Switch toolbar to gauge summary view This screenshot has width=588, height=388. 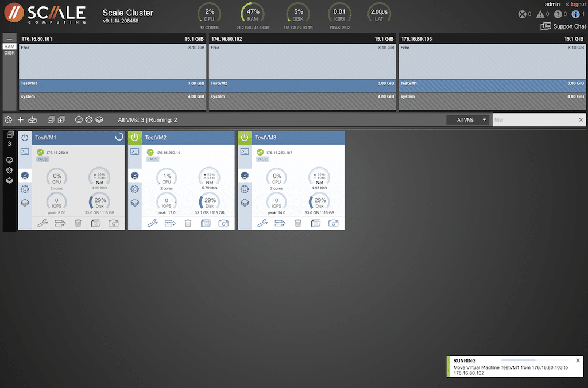79,119
